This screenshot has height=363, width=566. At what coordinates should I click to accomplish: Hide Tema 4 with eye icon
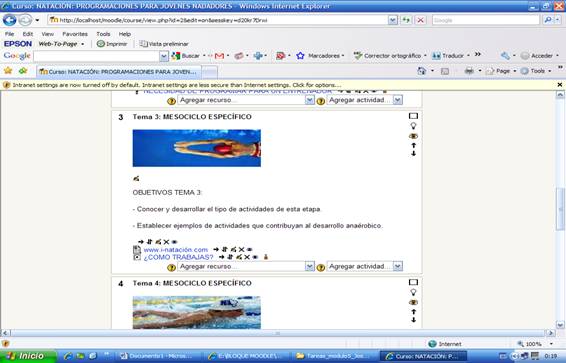tap(413, 302)
